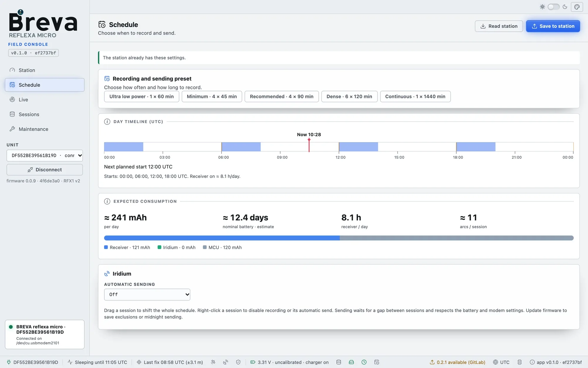Open the Automatic Sending dropdown set to Off
Screen dimensions: 588x368
tap(147, 294)
